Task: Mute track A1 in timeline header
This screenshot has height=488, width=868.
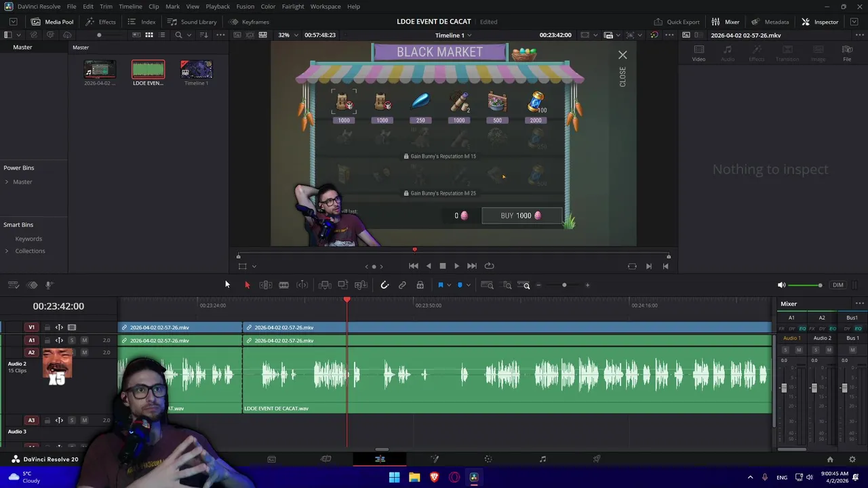Action: tap(84, 340)
